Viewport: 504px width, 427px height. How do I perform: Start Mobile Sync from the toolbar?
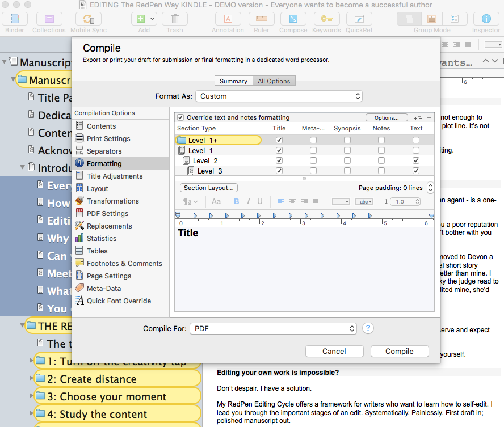click(x=89, y=19)
